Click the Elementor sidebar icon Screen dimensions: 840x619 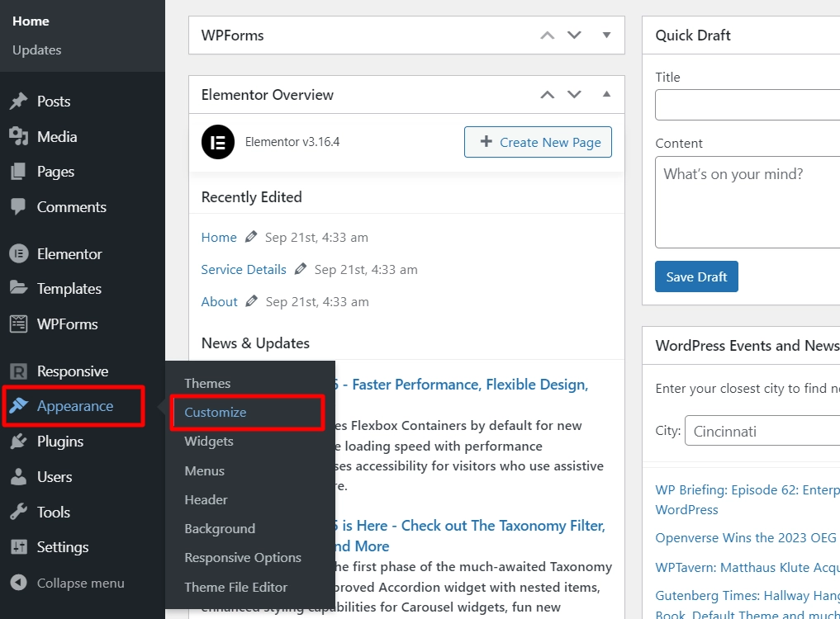(x=19, y=253)
